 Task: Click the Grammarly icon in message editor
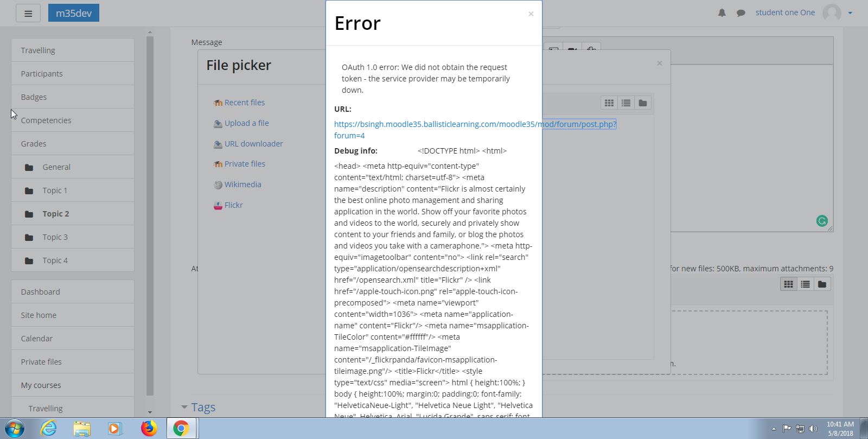[x=822, y=221]
